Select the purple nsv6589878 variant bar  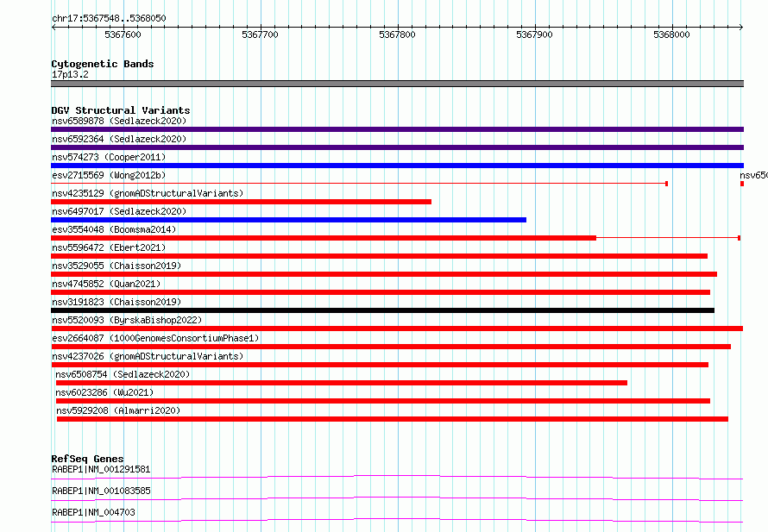click(397, 129)
